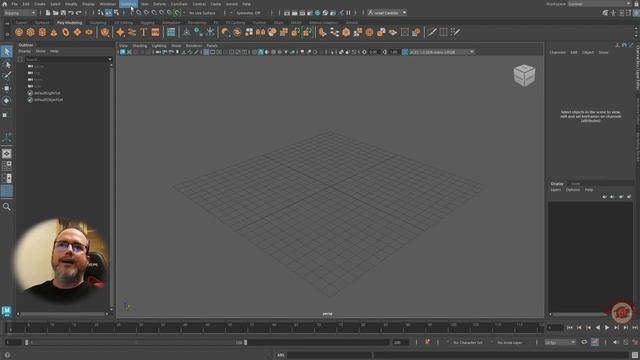Activate the Select tool in toolbox

coord(7,51)
